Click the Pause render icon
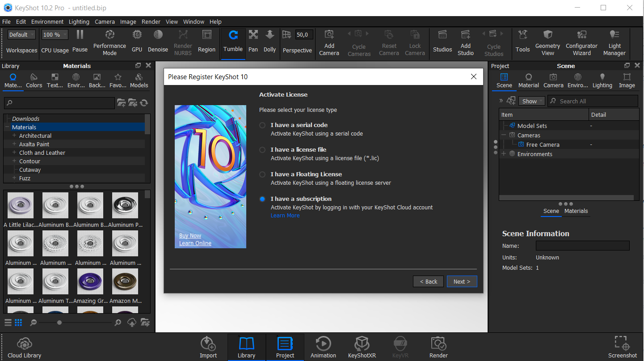The image size is (644, 361). 80,35
